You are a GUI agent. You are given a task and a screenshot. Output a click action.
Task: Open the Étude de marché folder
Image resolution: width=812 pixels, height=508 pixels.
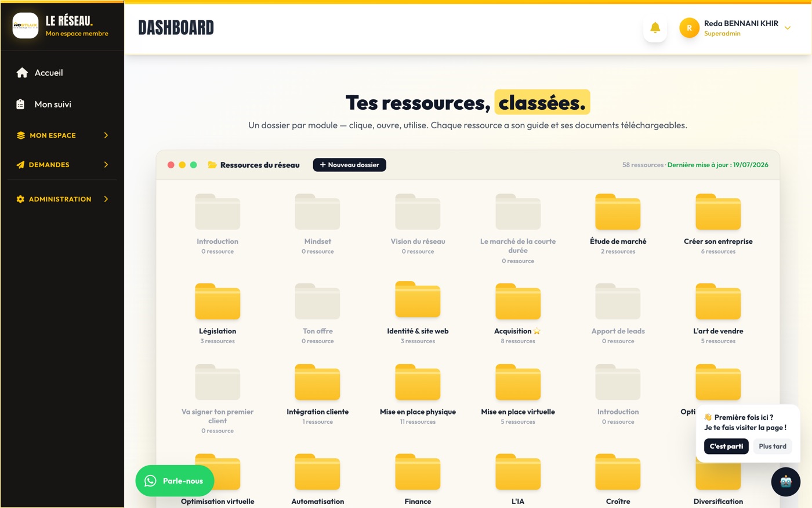618,224
